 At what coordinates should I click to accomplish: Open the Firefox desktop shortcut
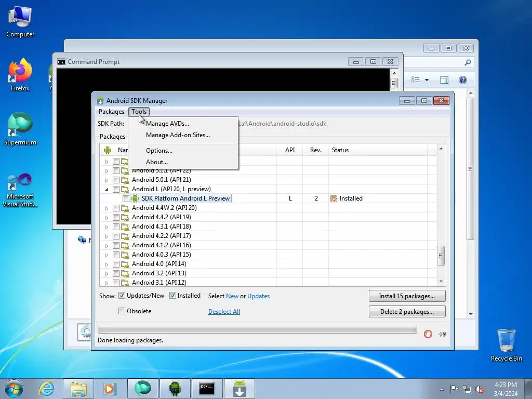coord(20,75)
